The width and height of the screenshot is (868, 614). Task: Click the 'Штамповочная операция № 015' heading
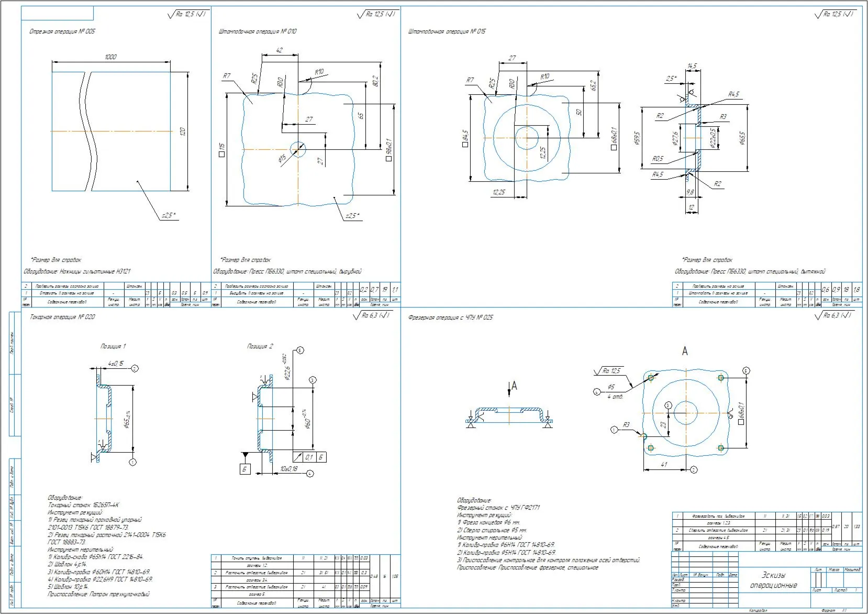447,31
